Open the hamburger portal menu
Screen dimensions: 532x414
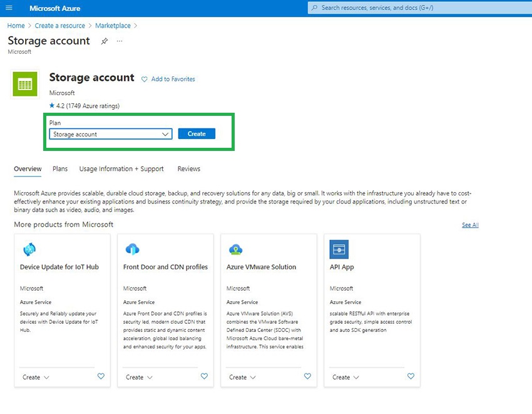pyautogui.click(x=9, y=8)
